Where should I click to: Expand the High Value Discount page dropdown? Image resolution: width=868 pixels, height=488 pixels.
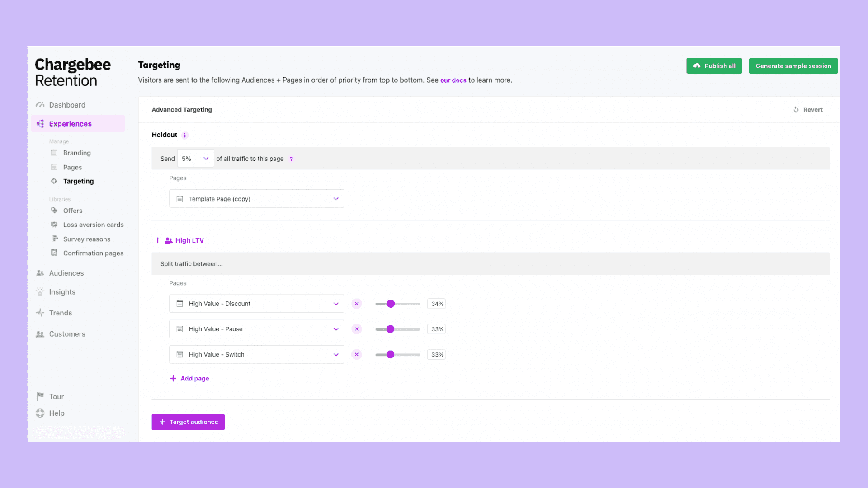coord(335,303)
